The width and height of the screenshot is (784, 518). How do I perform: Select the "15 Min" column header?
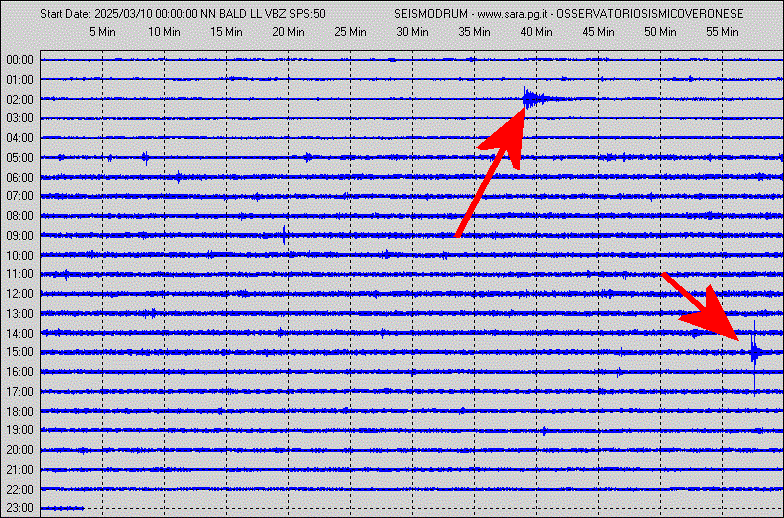(x=226, y=32)
